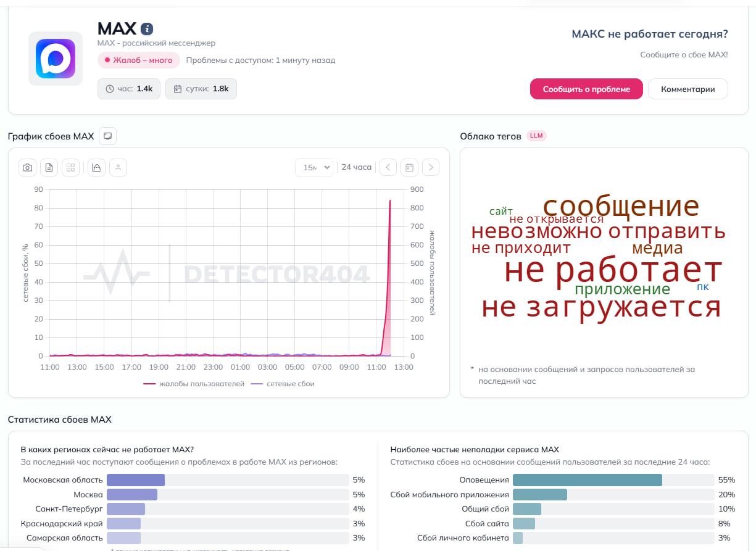Click 'не работает' tag in cloud
The width and height of the screenshot is (756, 551).
[x=613, y=270]
